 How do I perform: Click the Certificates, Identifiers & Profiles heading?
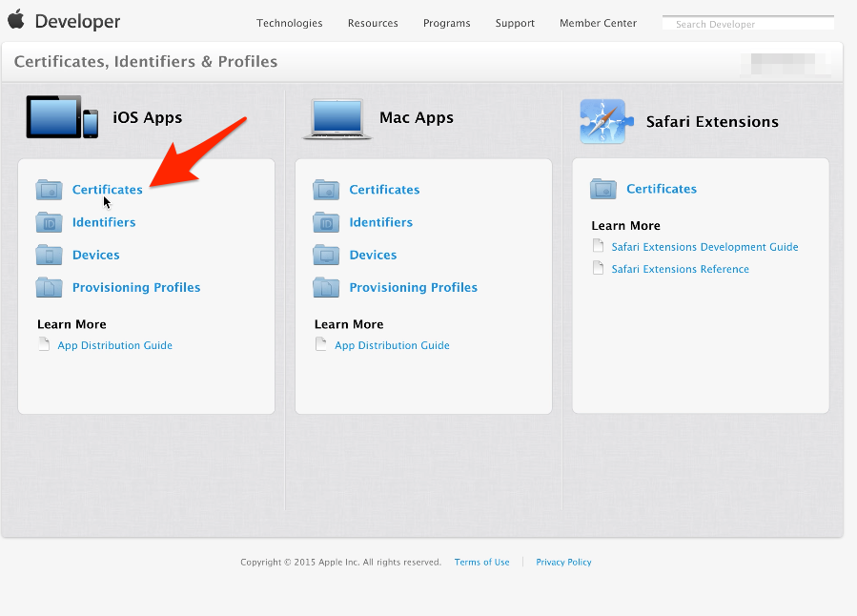[x=146, y=61]
